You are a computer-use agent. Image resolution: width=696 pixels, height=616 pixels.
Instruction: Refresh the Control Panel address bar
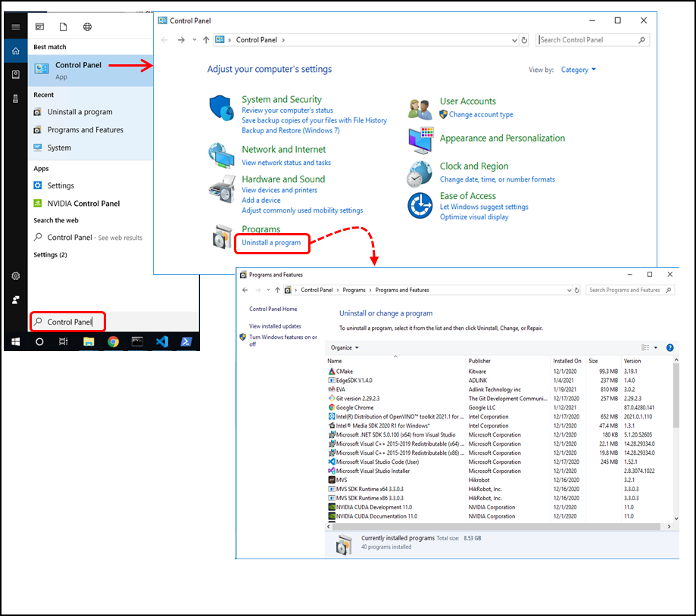pos(524,40)
